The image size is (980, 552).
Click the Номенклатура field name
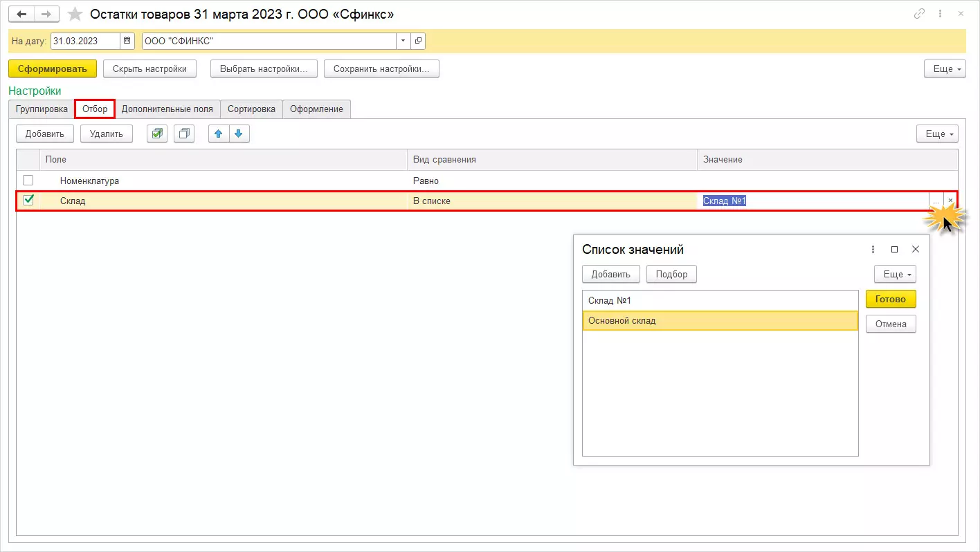[89, 181]
